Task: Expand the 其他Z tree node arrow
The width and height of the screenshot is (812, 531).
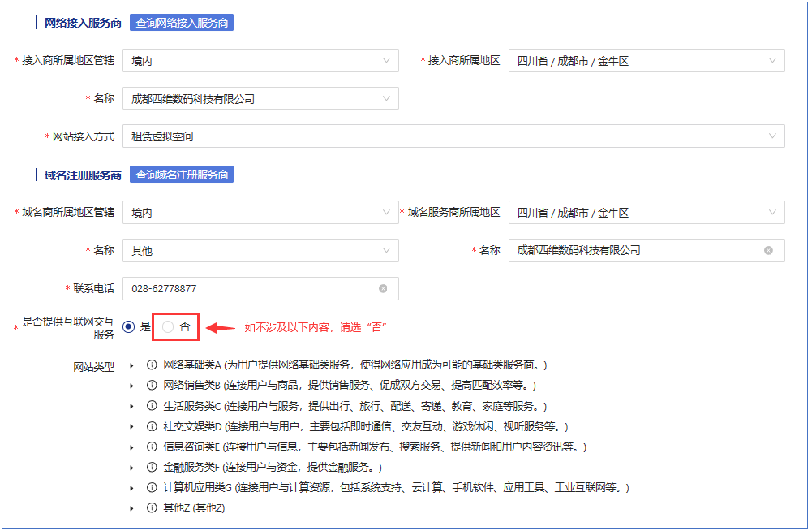Action: coord(131,508)
